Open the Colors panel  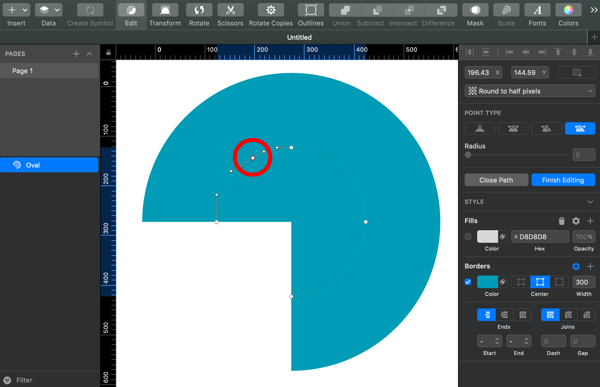point(568,10)
